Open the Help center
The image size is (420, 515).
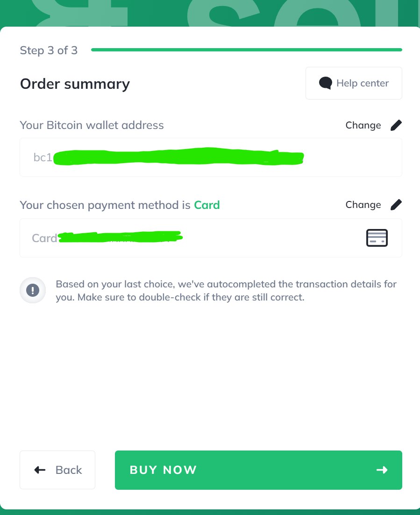[x=354, y=83]
